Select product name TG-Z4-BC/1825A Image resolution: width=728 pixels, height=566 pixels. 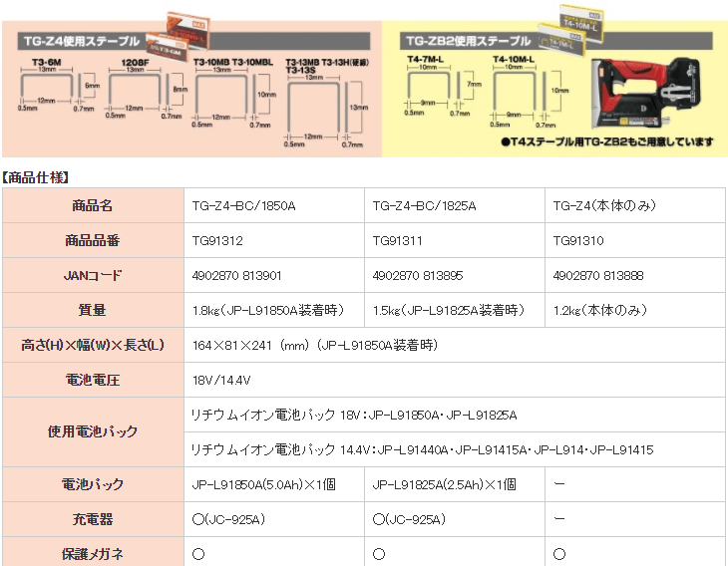[x=424, y=205]
